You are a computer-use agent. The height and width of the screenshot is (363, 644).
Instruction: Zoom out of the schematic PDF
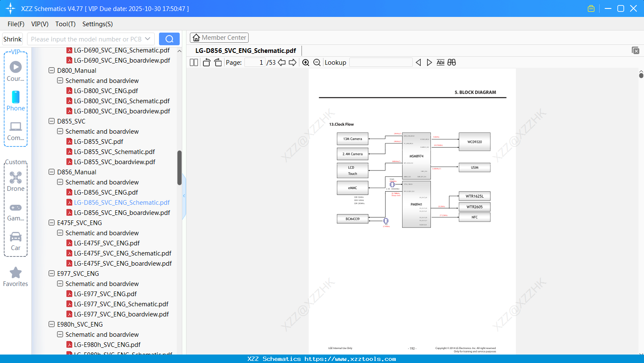tap(317, 62)
